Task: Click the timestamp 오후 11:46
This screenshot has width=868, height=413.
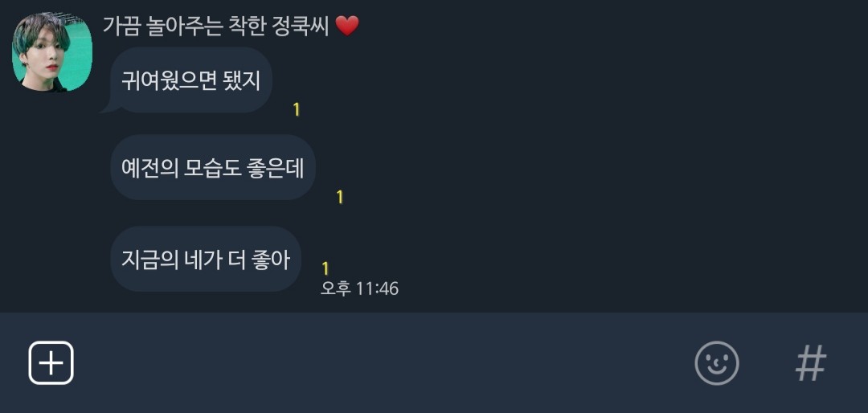Action: [x=359, y=288]
